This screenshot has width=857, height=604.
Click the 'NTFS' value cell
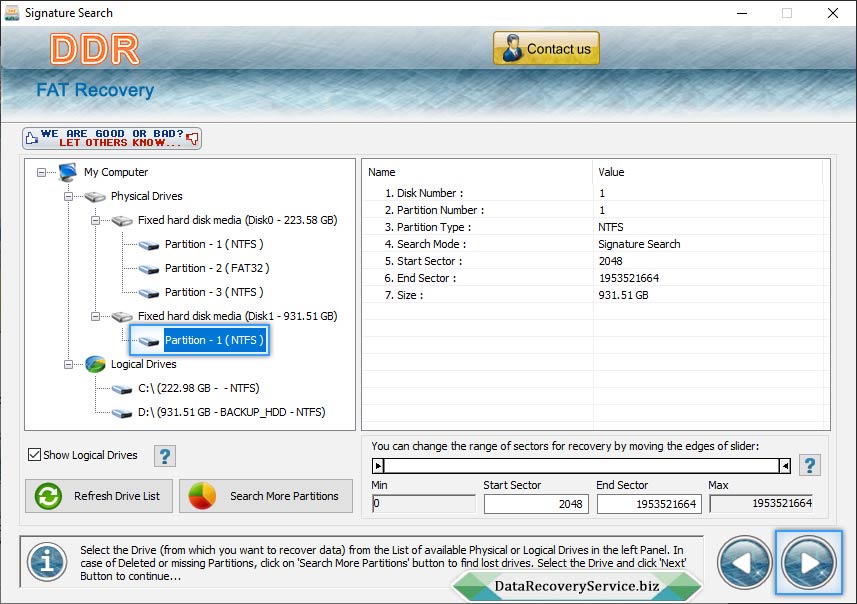[611, 227]
